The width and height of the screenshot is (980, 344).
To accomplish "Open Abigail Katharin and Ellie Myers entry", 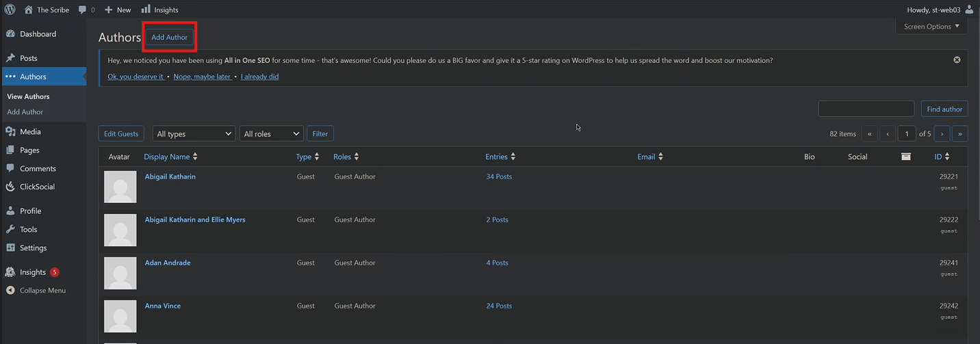I will point(195,220).
